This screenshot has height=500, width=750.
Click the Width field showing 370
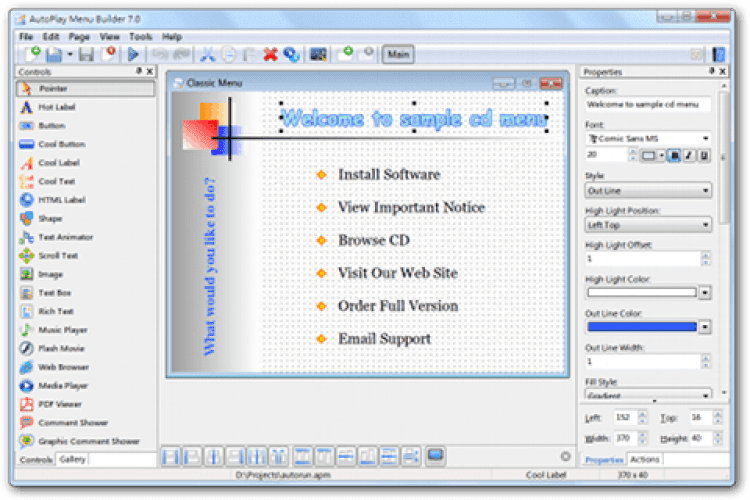626,438
